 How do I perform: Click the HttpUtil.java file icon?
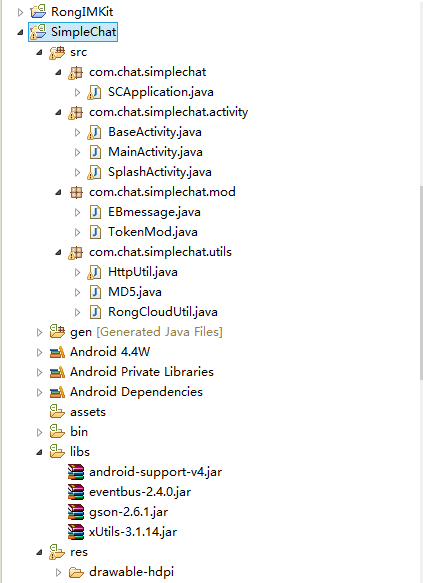[94, 272]
